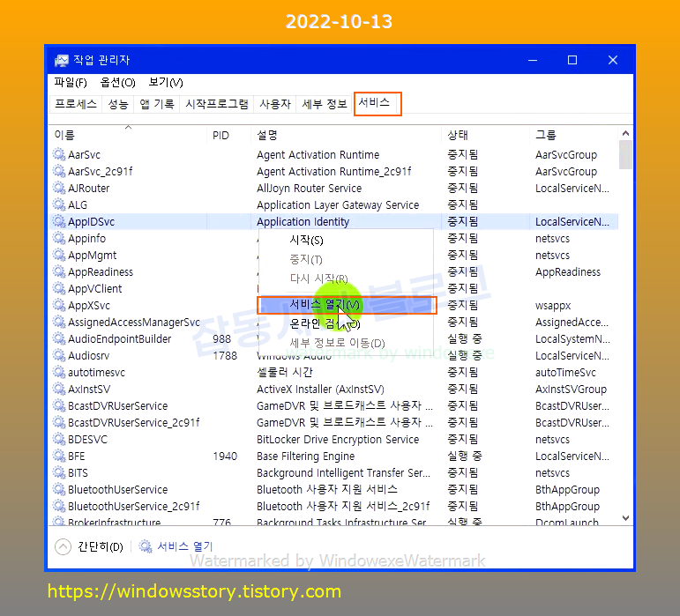Select the BFE PID 1940 cell
The width and height of the screenshot is (680, 616).
[x=225, y=456]
